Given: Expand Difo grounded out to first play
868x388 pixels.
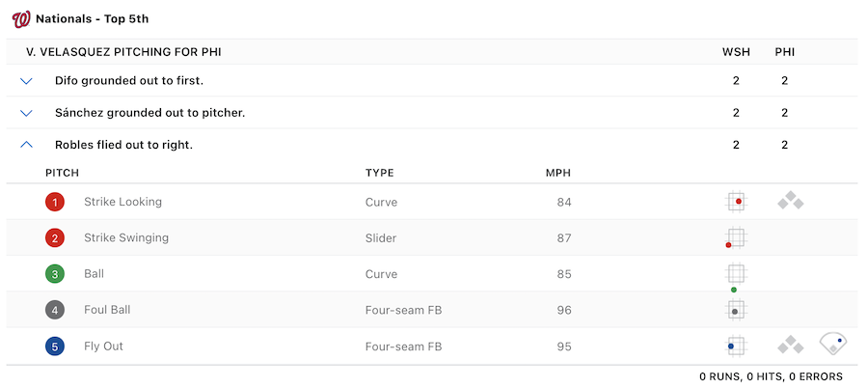Looking at the screenshot, I should pos(26,81).
